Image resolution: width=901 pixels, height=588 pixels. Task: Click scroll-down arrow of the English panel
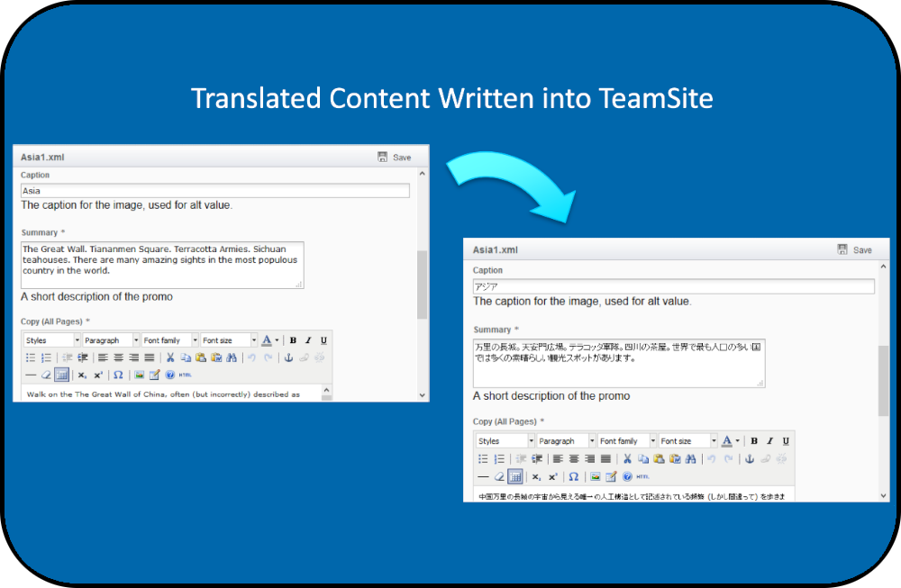pos(422,395)
